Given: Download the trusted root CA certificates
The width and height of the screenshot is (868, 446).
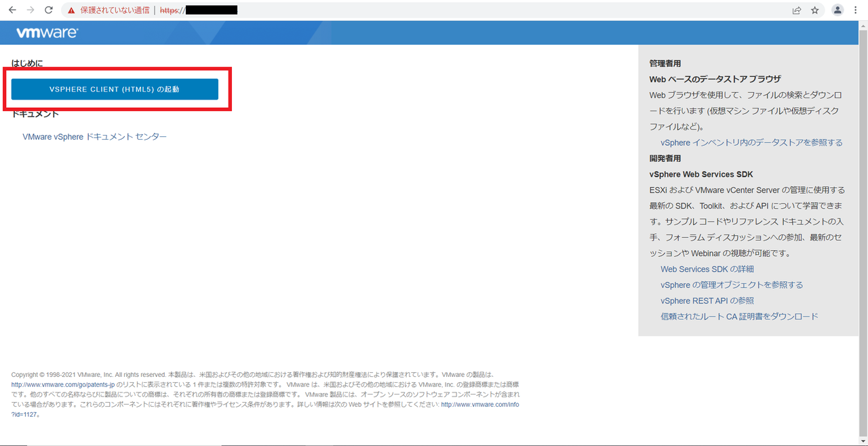Looking at the screenshot, I should [739, 316].
